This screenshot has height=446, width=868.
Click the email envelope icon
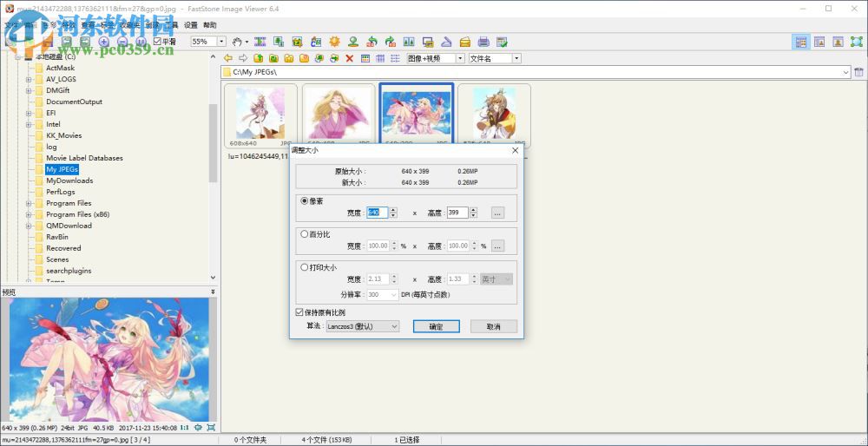click(465, 42)
